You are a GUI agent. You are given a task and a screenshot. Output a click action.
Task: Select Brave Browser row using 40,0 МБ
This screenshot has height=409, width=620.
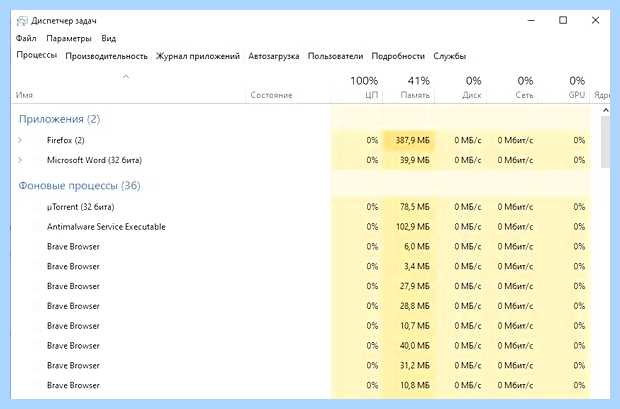point(302,345)
